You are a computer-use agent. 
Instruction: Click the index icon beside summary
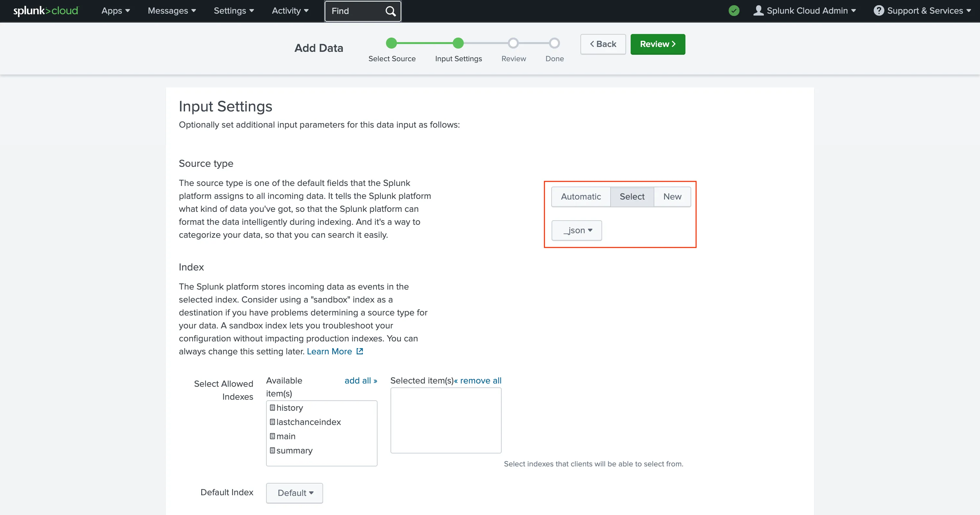(273, 451)
